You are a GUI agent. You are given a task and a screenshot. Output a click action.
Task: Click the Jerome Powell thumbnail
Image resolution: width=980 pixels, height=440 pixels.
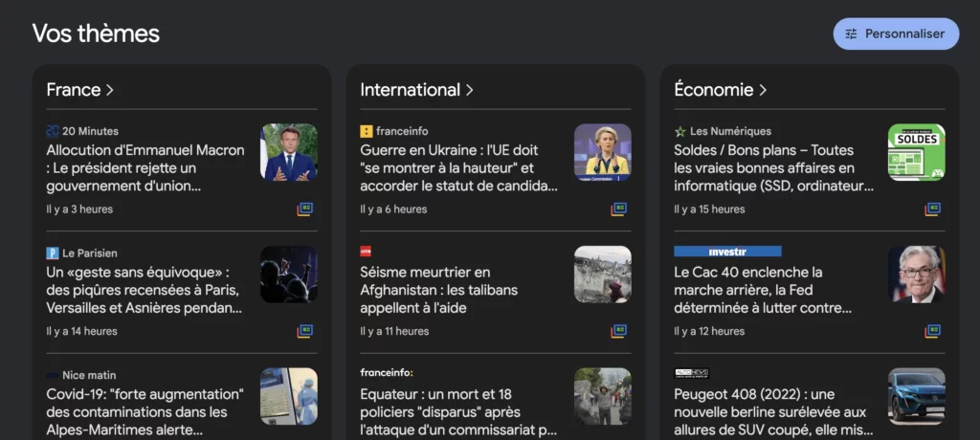tap(916, 274)
